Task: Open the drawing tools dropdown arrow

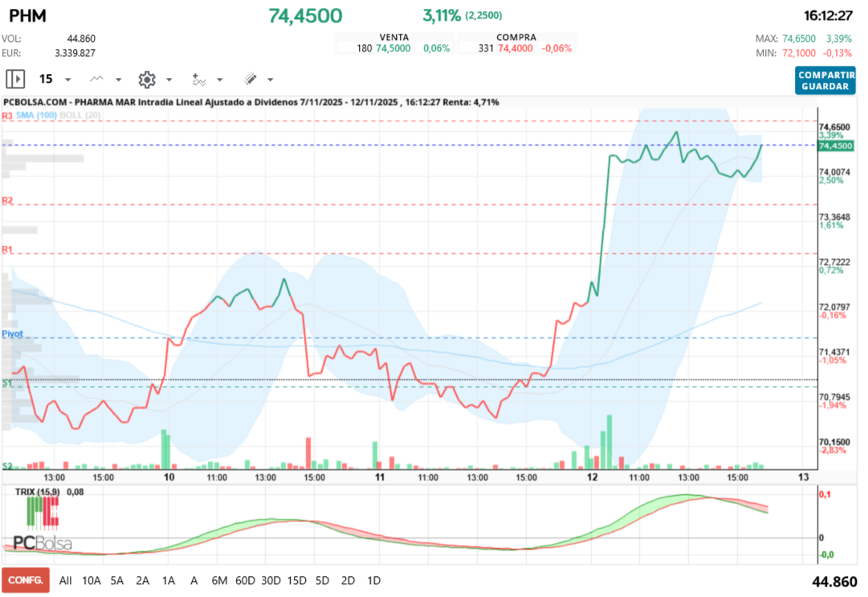Action: pyautogui.click(x=270, y=79)
